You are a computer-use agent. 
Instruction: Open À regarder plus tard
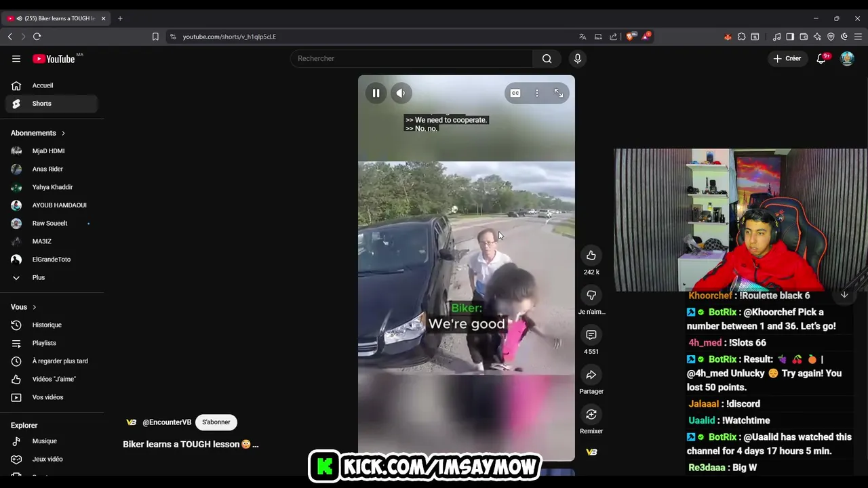click(52, 361)
